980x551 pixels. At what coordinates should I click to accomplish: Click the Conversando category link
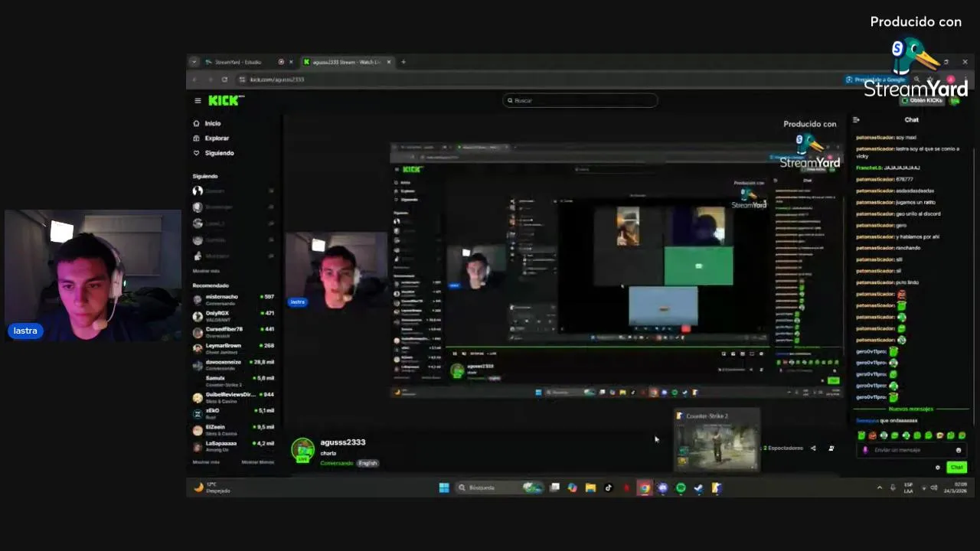pyautogui.click(x=337, y=463)
